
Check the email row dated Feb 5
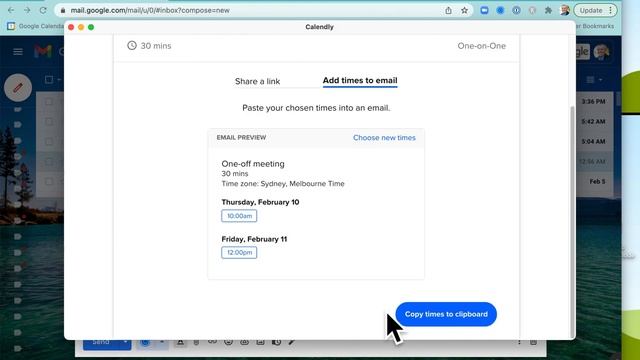coord(49,181)
